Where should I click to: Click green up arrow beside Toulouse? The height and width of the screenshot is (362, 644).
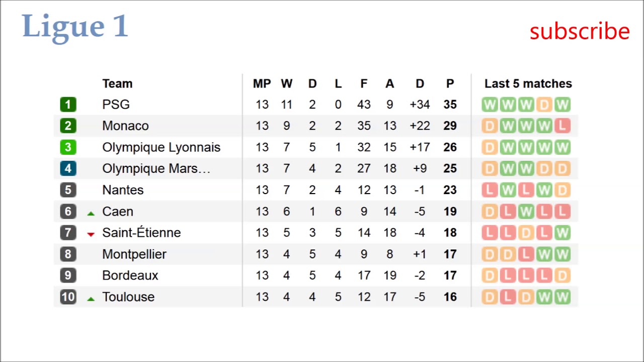91,299
